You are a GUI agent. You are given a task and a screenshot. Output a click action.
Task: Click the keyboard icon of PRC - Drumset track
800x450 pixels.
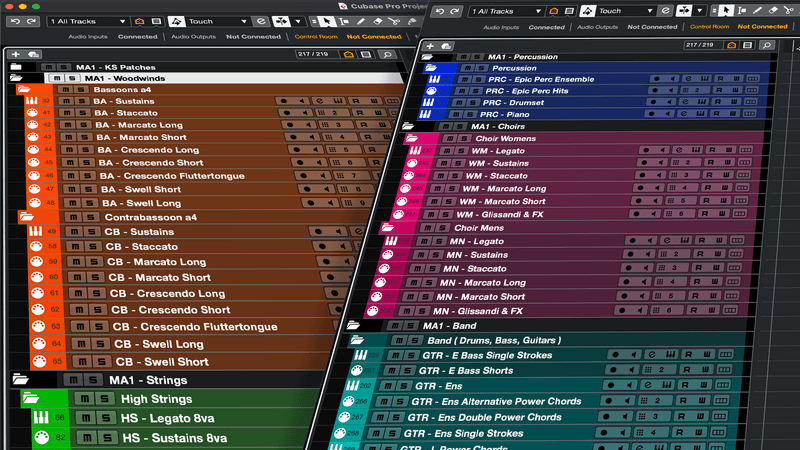tap(429, 103)
